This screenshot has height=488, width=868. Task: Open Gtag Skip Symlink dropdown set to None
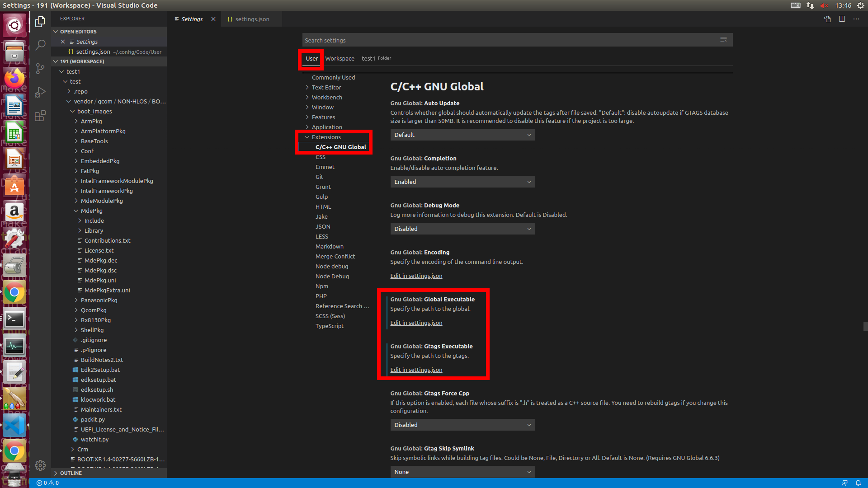tap(462, 472)
